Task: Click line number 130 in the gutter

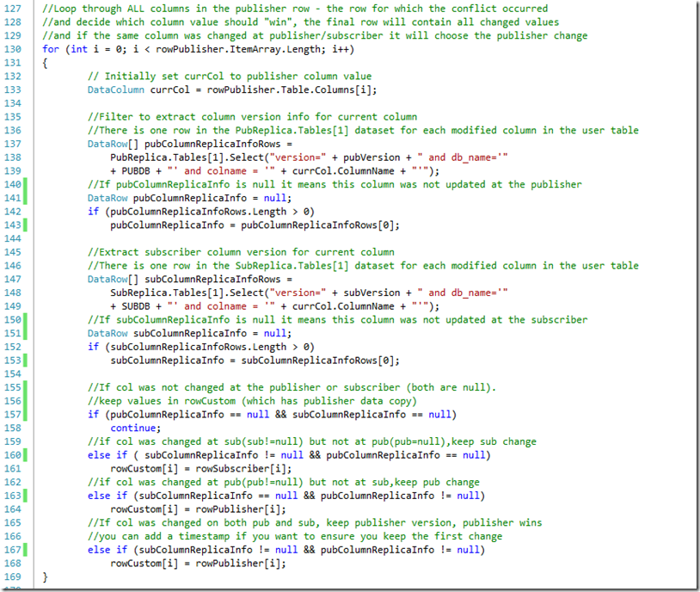Action: click(13, 49)
